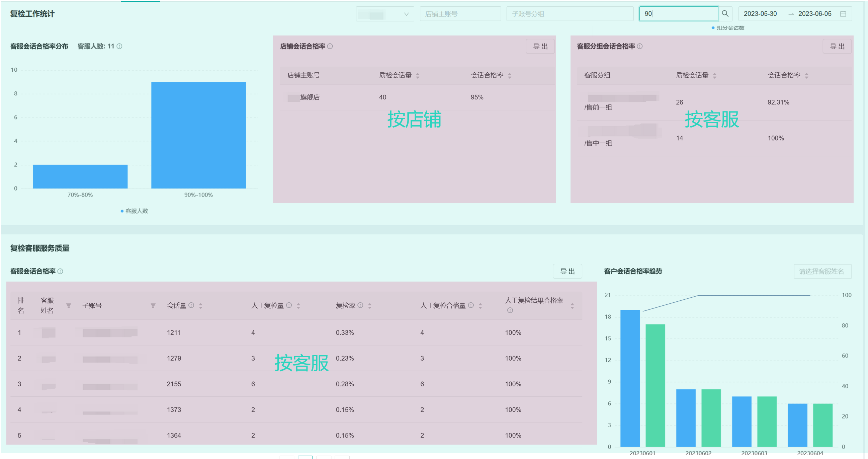Click the green bar for 20230604

click(823, 425)
